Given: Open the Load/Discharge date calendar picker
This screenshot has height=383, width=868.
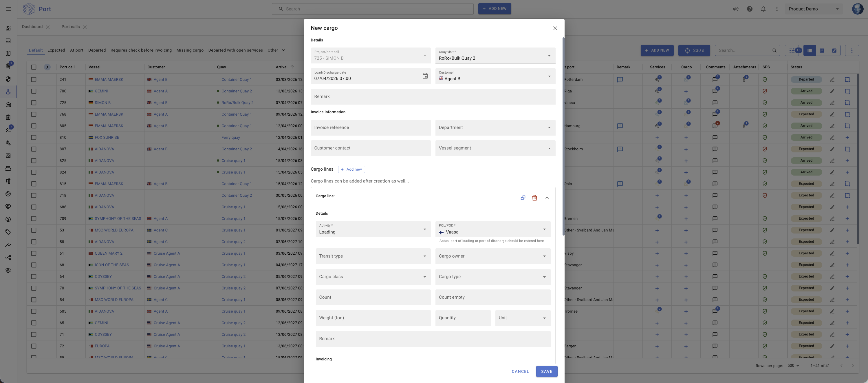Looking at the screenshot, I should tap(425, 76).
